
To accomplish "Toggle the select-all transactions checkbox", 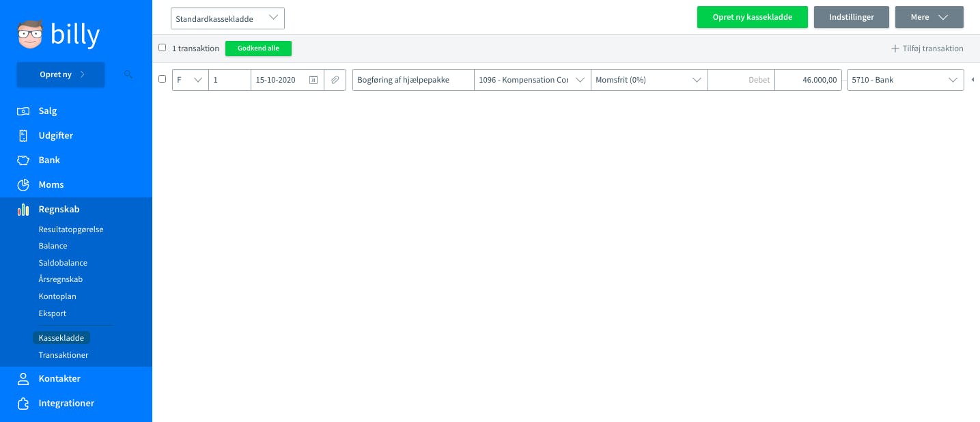I will 163,48.
